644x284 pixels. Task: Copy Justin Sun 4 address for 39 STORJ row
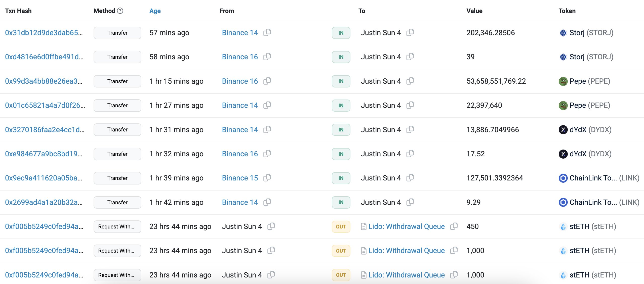(x=410, y=57)
